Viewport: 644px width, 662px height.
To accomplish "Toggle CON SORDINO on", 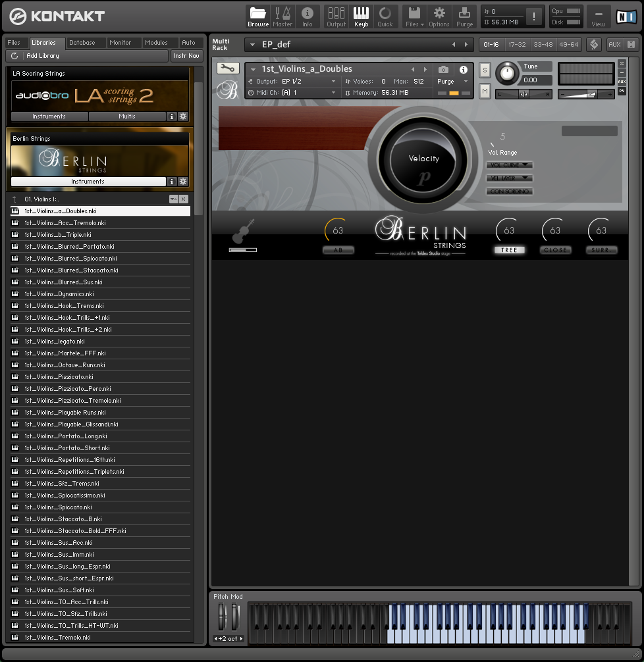I will tap(510, 191).
